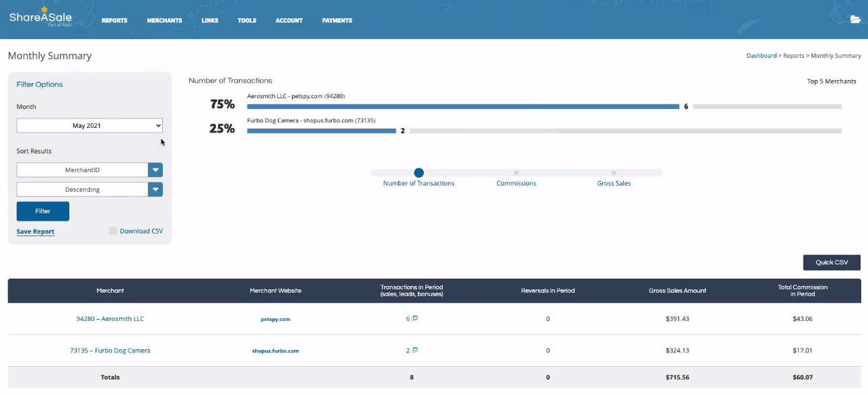Select the Number of Transactions chart view
The width and height of the screenshot is (868, 395).
419,173
